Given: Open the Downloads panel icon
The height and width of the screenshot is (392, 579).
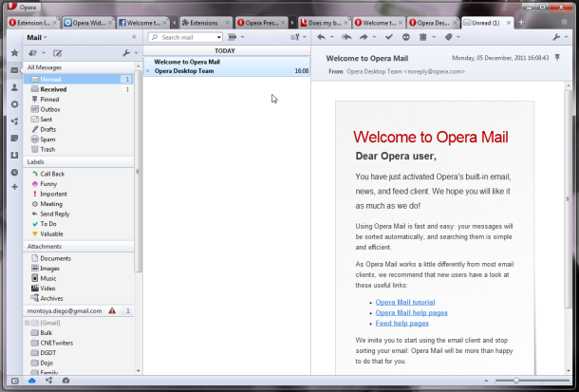Looking at the screenshot, I should pyautogui.click(x=14, y=155).
